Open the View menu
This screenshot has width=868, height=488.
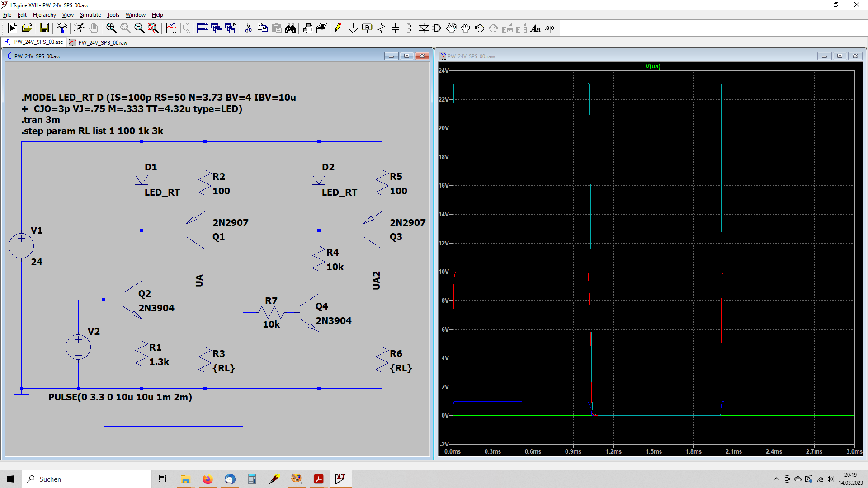(x=68, y=15)
